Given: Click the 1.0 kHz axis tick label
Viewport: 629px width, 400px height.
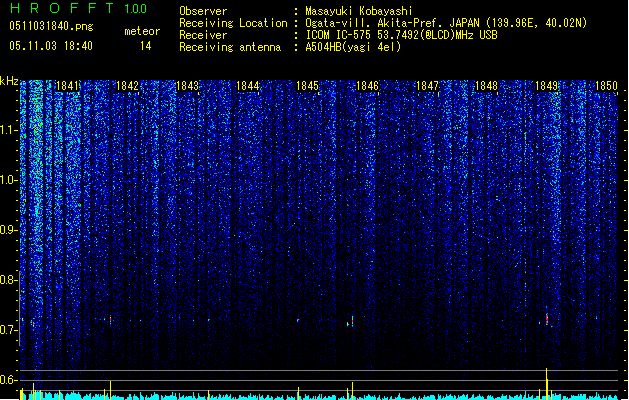Looking at the screenshot, I should coord(9,180).
